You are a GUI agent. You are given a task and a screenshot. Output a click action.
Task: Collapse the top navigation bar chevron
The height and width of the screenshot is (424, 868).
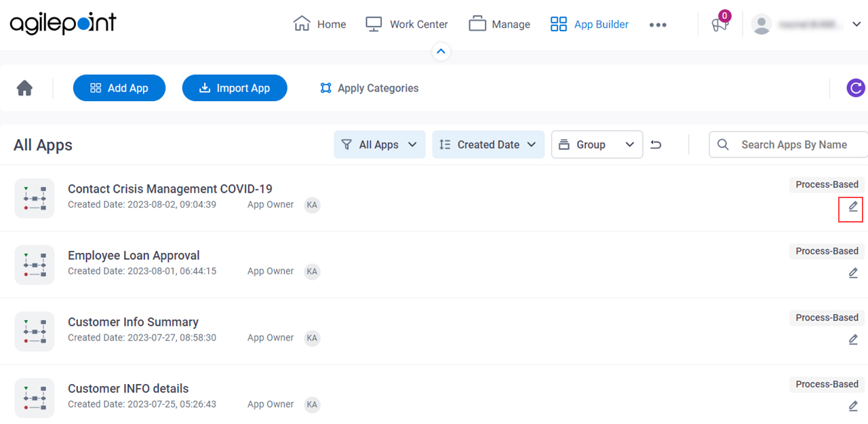click(441, 51)
